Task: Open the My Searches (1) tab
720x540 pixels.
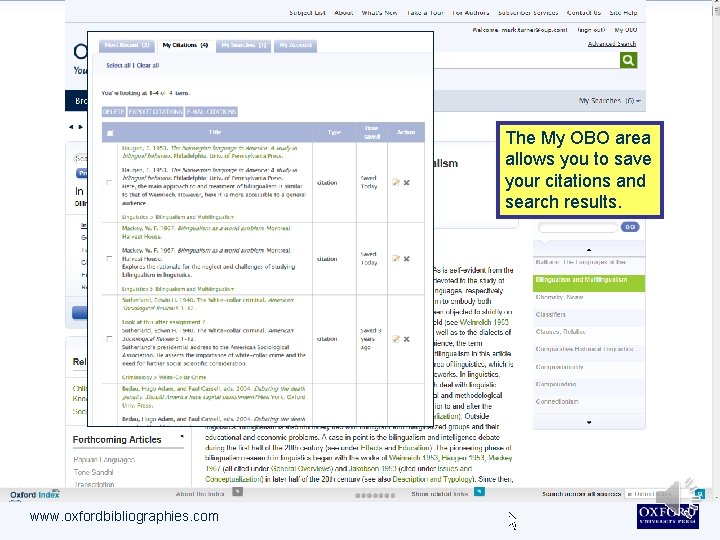Action: tap(243, 45)
